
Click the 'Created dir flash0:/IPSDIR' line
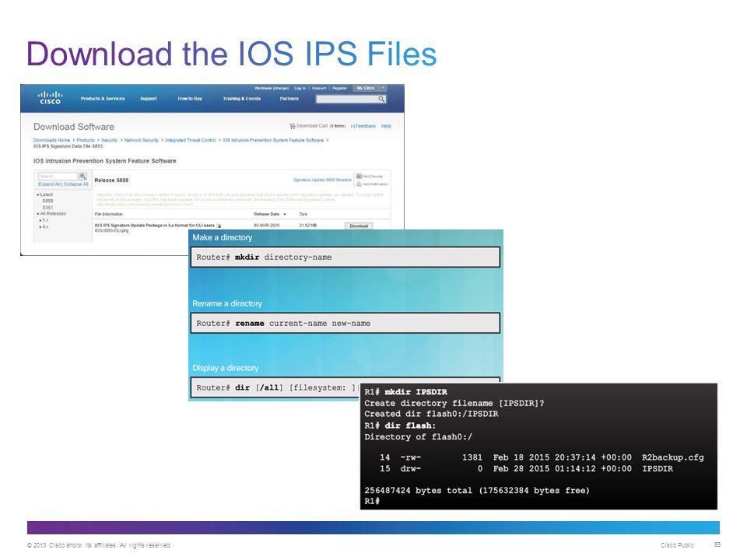[431, 415]
